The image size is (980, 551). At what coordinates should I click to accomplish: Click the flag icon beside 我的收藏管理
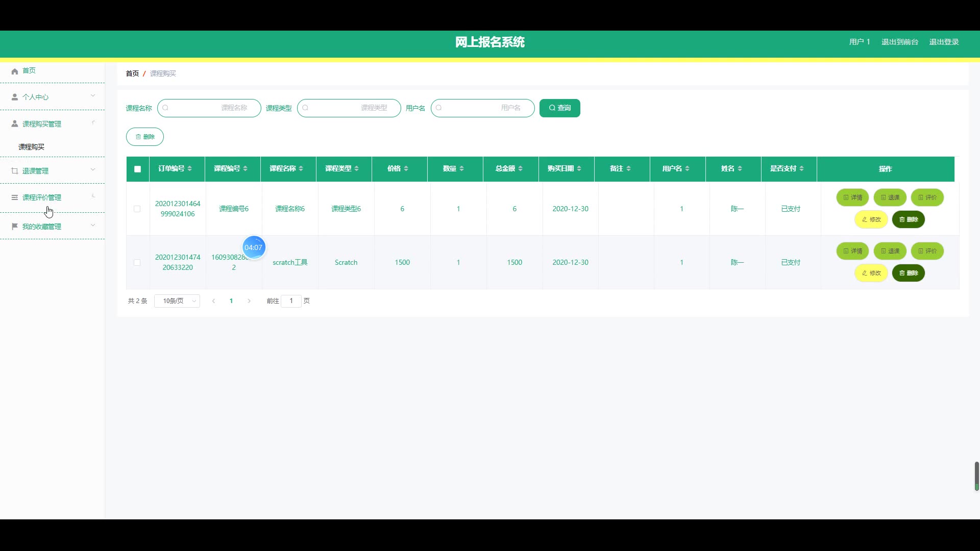click(15, 227)
